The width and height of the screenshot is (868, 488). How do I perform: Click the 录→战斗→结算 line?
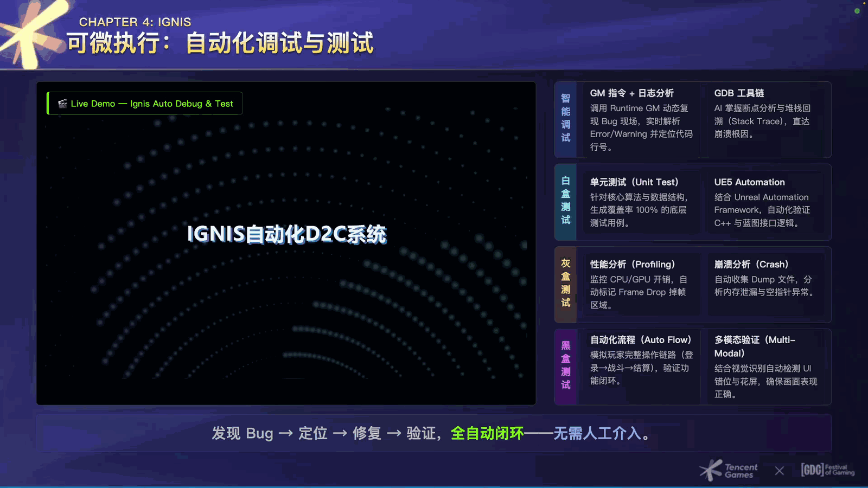click(639, 368)
